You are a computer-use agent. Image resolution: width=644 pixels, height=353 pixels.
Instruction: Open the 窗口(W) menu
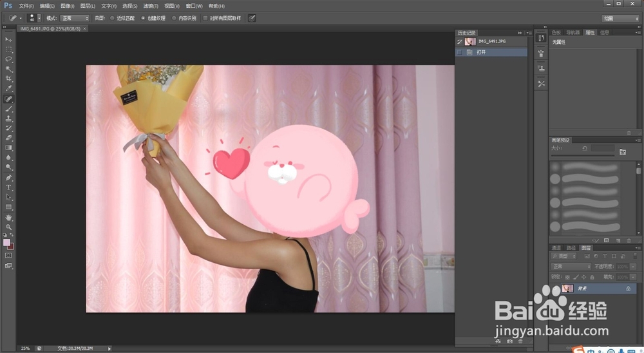click(x=194, y=6)
